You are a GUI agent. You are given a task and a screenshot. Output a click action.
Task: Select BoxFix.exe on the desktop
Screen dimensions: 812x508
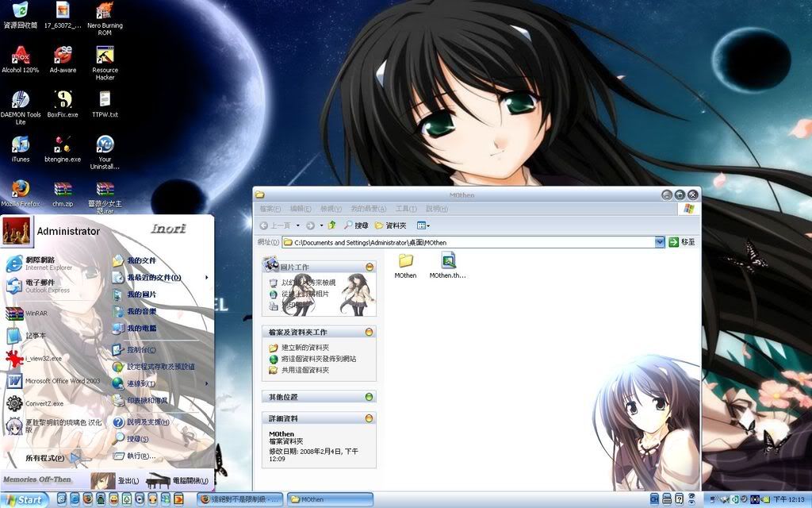(63, 104)
